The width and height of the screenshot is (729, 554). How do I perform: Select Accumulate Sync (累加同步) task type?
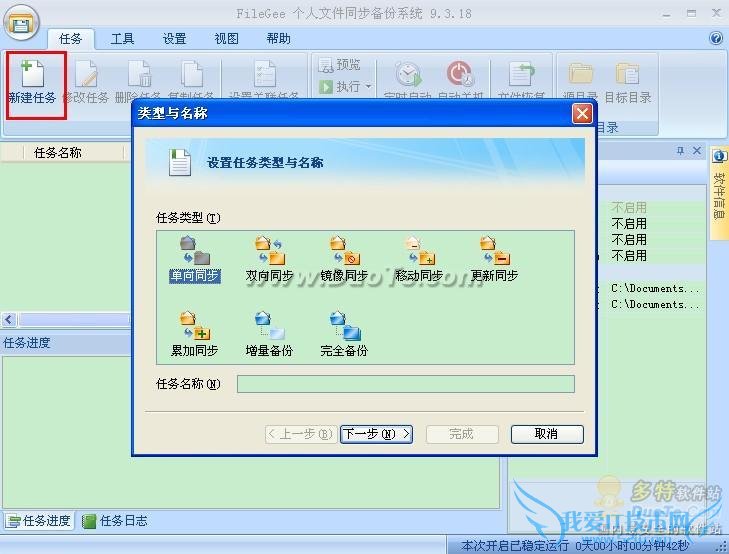click(x=194, y=334)
